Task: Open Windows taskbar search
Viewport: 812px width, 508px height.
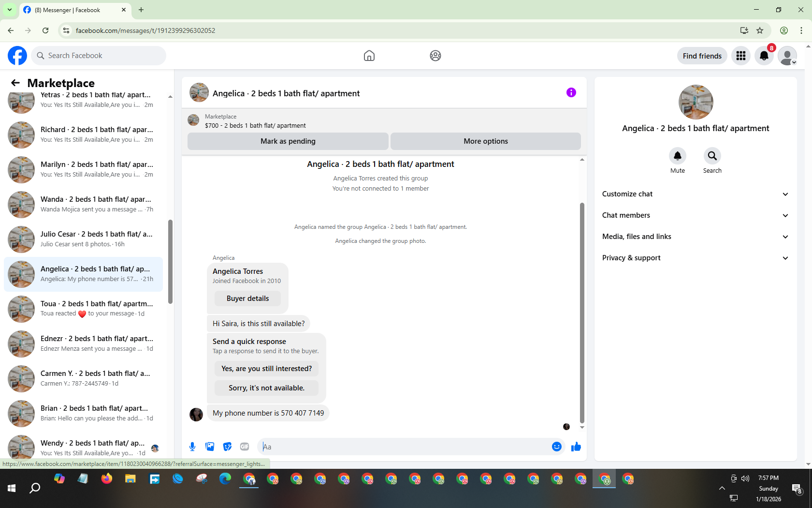Action: point(35,489)
